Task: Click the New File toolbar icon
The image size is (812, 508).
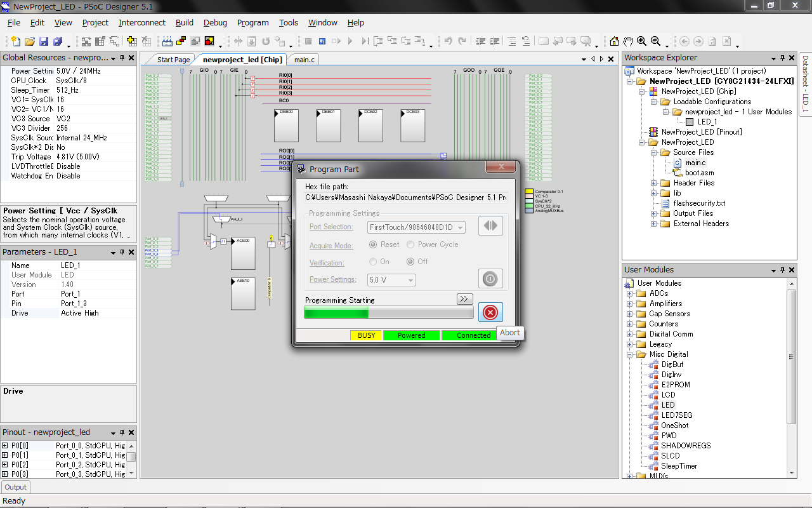Action: tap(15, 41)
